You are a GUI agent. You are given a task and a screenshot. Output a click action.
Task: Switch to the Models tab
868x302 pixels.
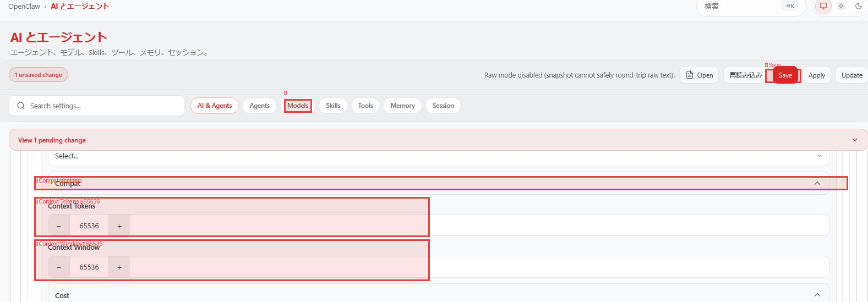[298, 106]
